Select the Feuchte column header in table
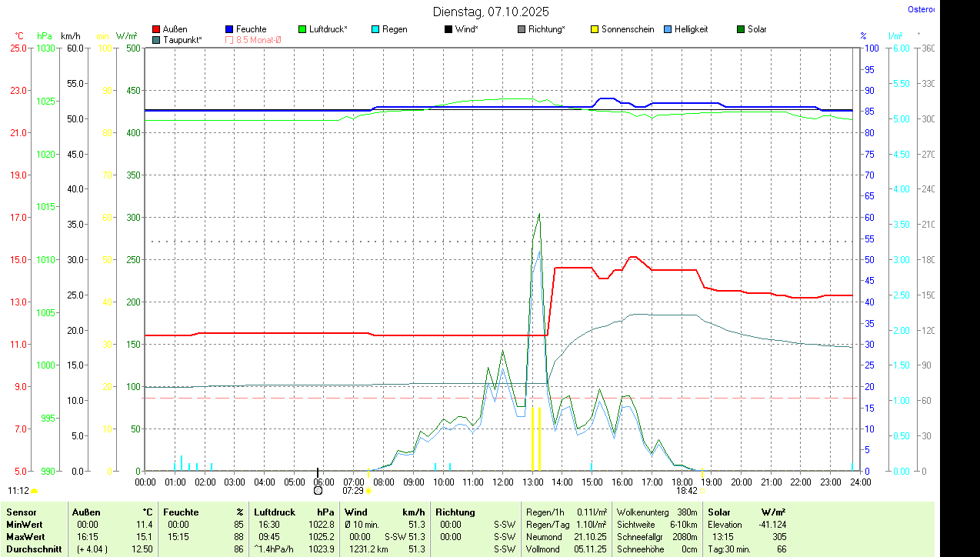The image size is (980, 557). click(x=181, y=512)
